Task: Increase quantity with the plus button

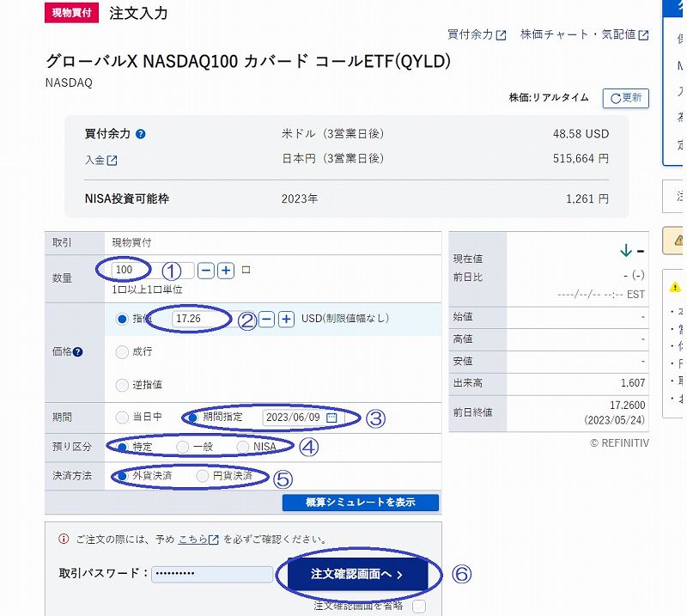Action: pyautogui.click(x=226, y=271)
